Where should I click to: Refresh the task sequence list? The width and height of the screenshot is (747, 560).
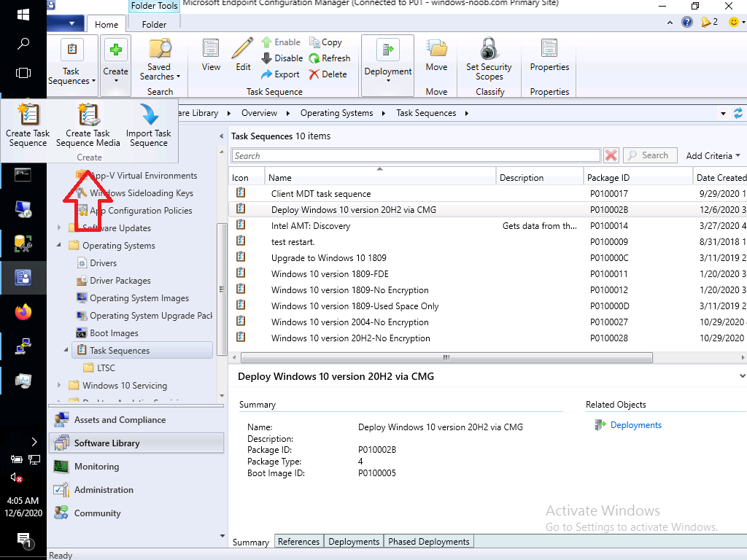point(330,58)
